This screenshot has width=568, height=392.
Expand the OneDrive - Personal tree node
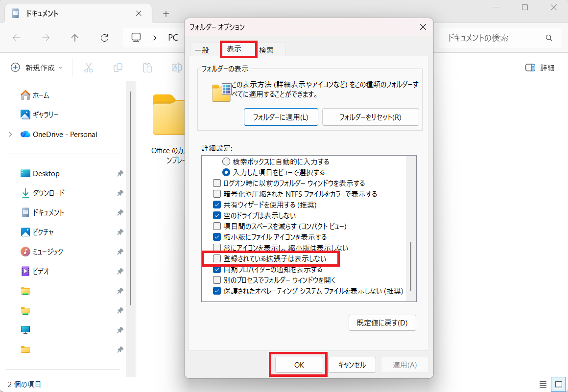click(10, 134)
